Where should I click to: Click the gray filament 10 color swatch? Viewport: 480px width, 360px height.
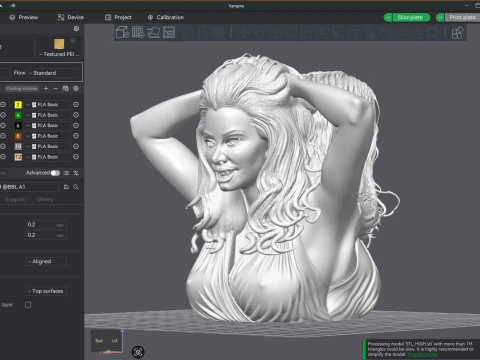pos(18,146)
